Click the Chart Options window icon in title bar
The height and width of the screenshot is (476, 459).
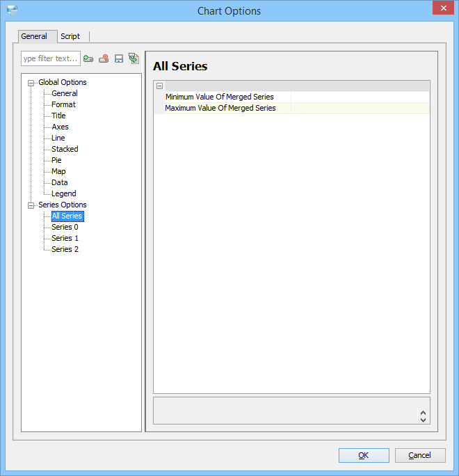13,11
